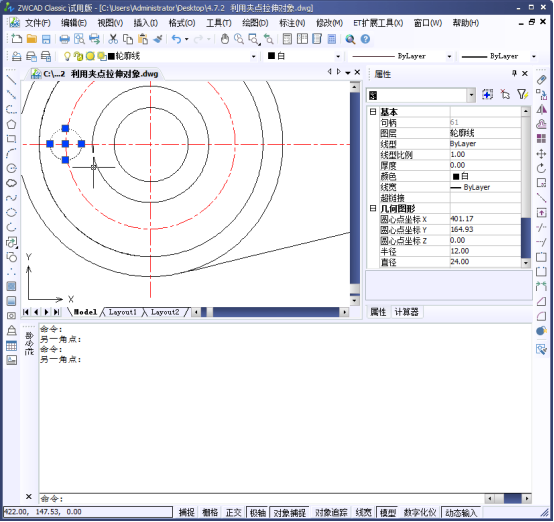The image size is (554, 522).
Task: Switch to the Layout1 tab
Action: (122, 312)
